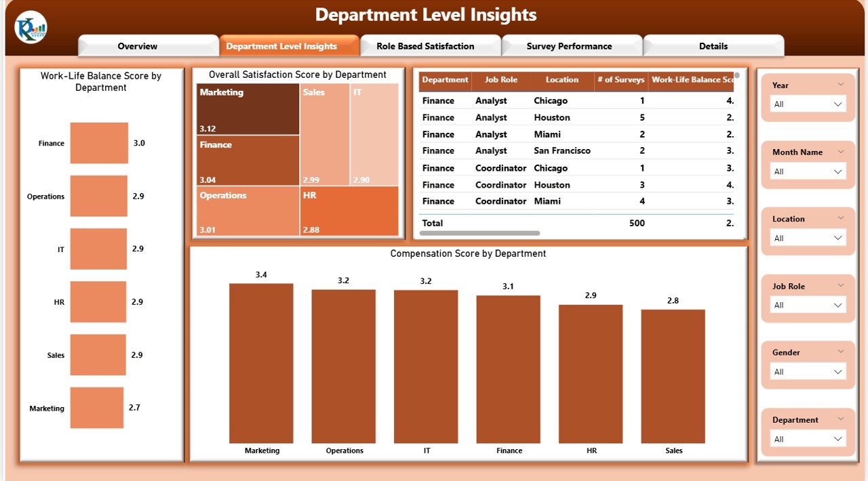Open the Details tab
The image size is (868, 481).
click(x=713, y=46)
